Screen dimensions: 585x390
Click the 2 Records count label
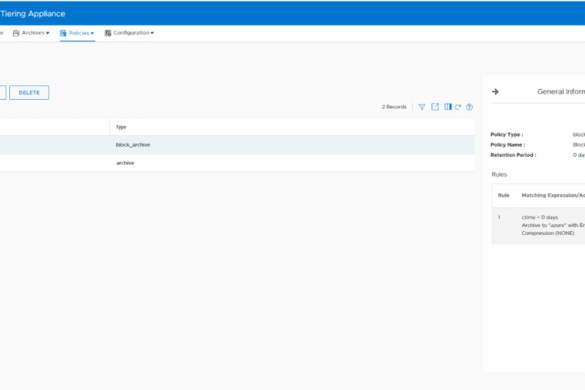click(x=394, y=107)
